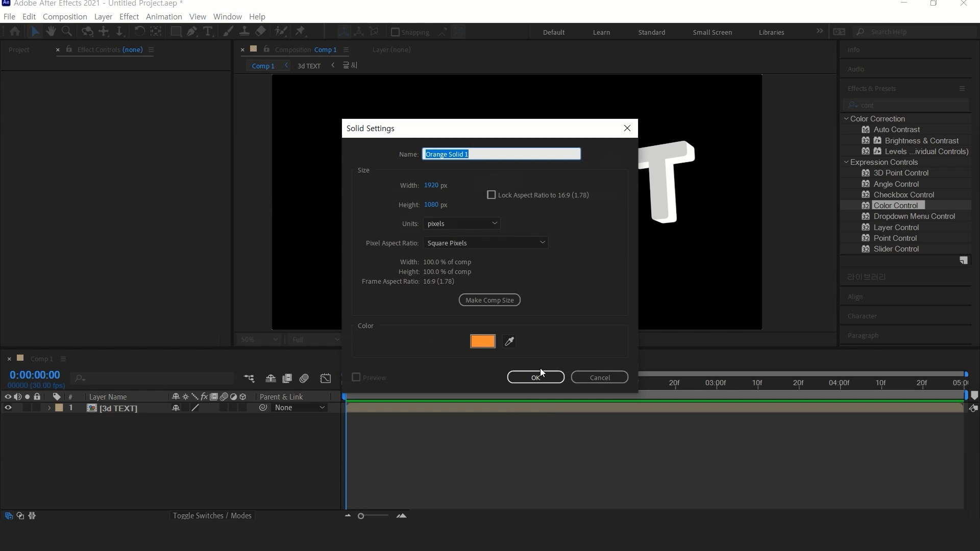Select the Hand tool

click(x=51, y=32)
